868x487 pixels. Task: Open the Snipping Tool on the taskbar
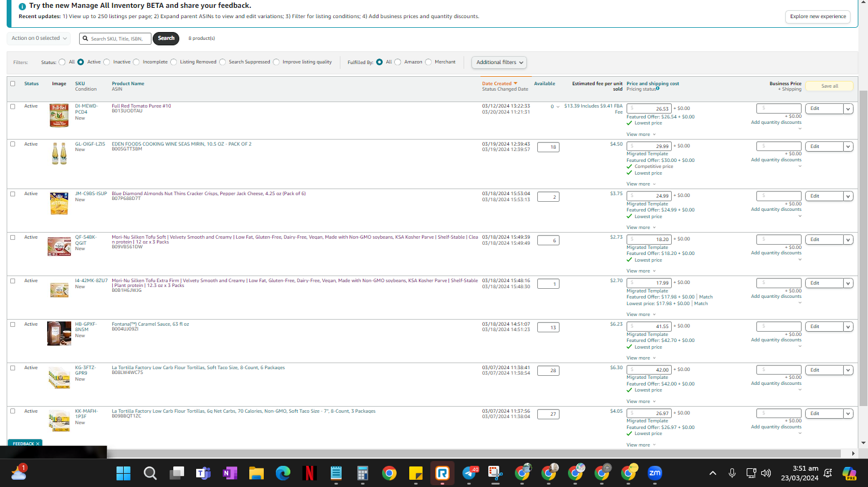click(x=496, y=473)
